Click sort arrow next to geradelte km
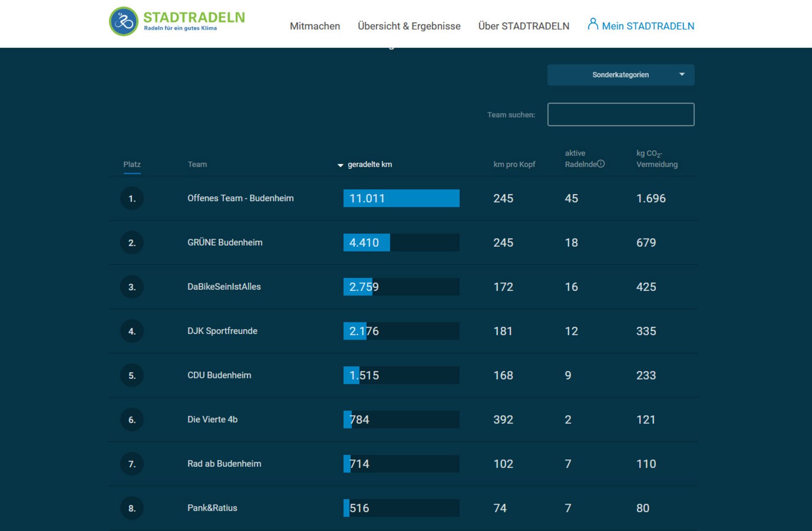812x531 pixels. tap(340, 165)
